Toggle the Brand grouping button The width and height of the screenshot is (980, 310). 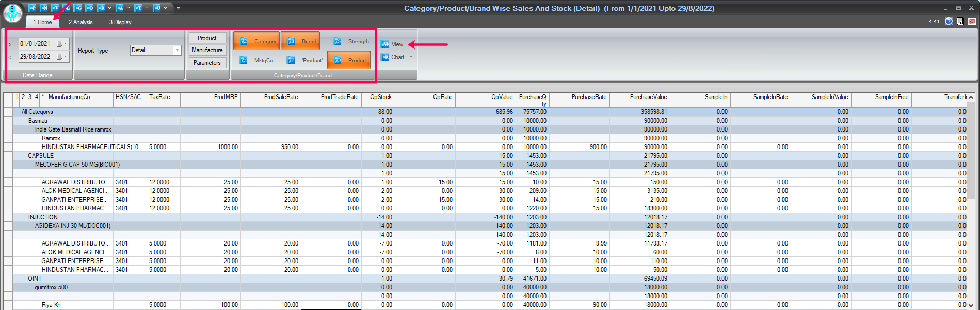click(300, 41)
